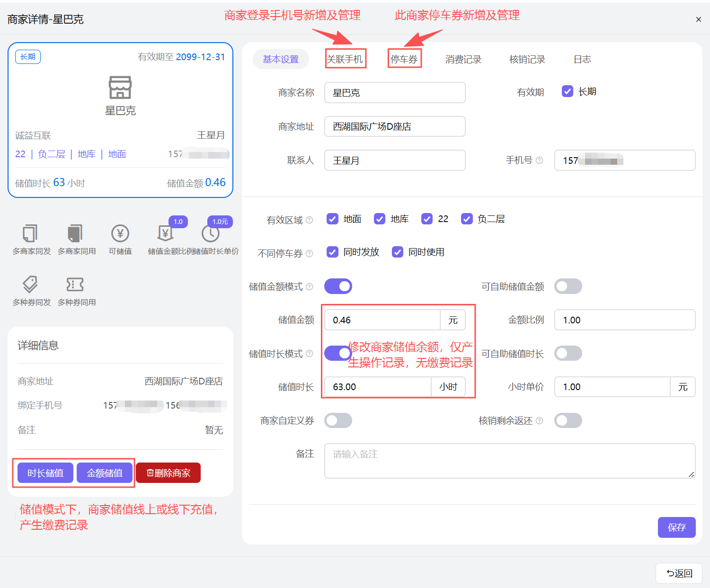Enable the 商家自定义券 toggle

pos(338,420)
